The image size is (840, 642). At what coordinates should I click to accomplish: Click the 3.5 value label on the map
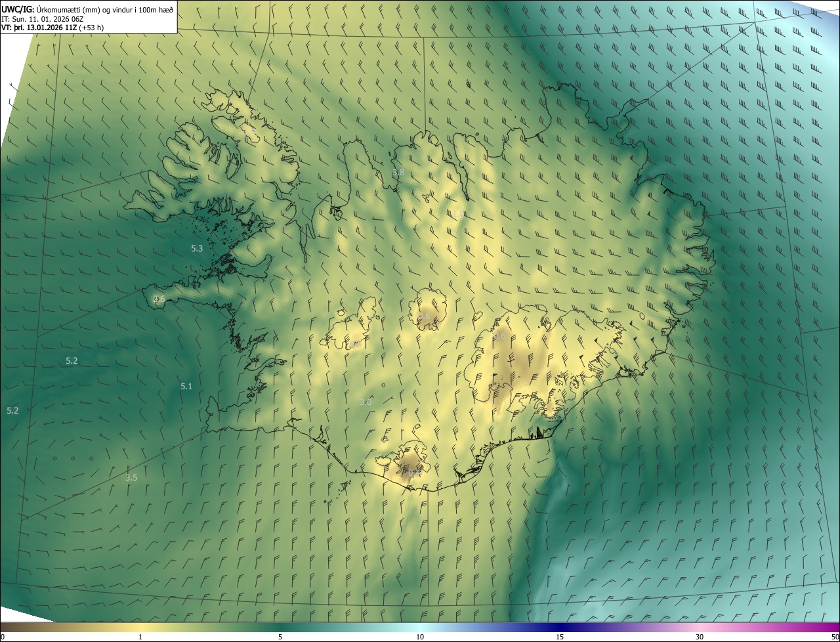pyautogui.click(x=131, y=478)
